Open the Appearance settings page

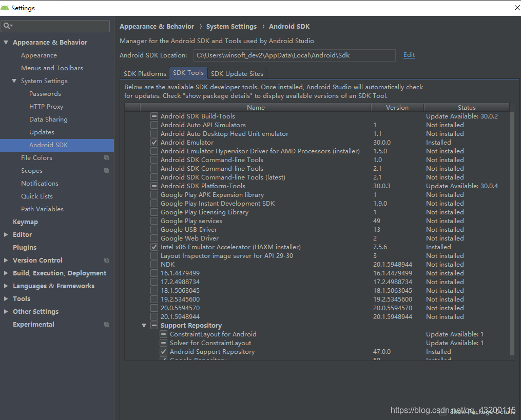tap(39, 55)
